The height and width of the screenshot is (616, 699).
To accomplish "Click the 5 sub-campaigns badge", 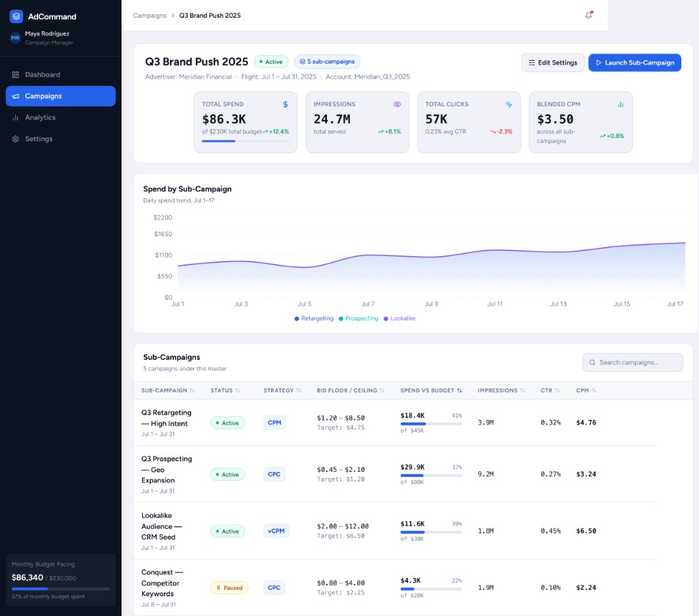I will [327, 61].
